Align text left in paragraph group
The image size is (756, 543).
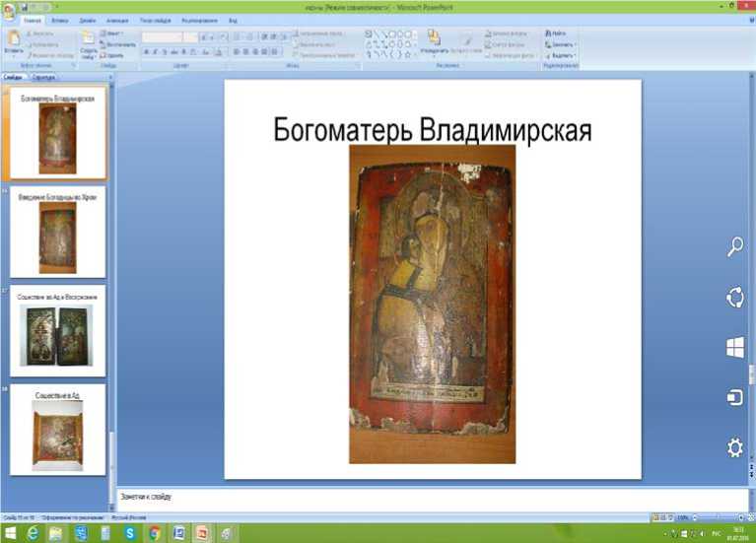(237, 52)
